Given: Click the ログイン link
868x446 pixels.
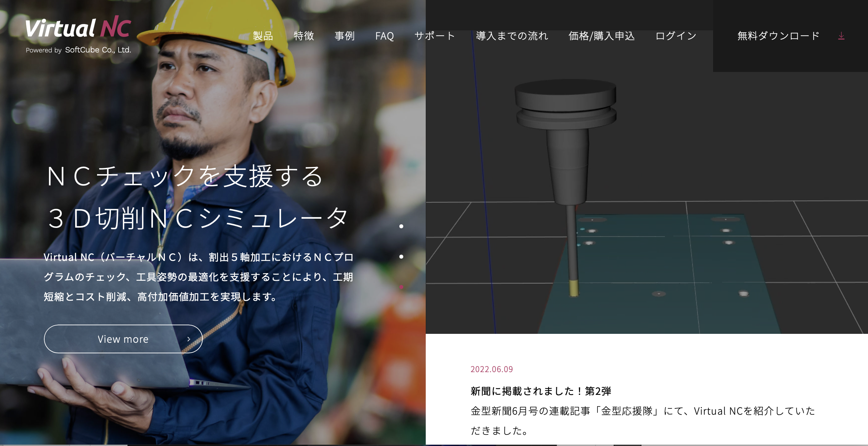Looking at the screenshot, I should pyautogui.click(x=676, y=36).
